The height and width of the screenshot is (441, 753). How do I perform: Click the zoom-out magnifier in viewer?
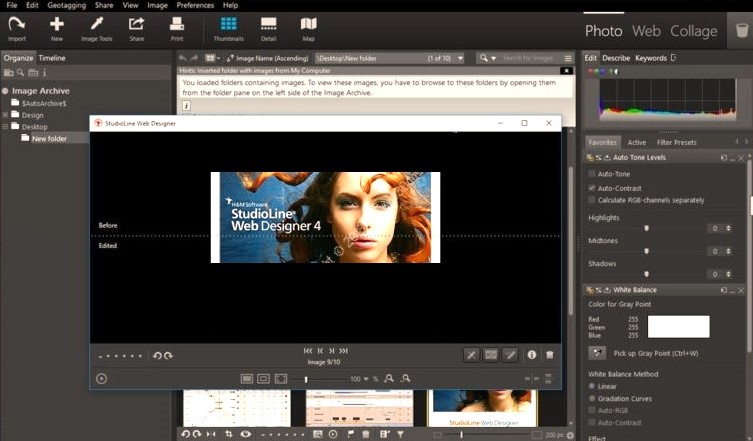point(406,379)
